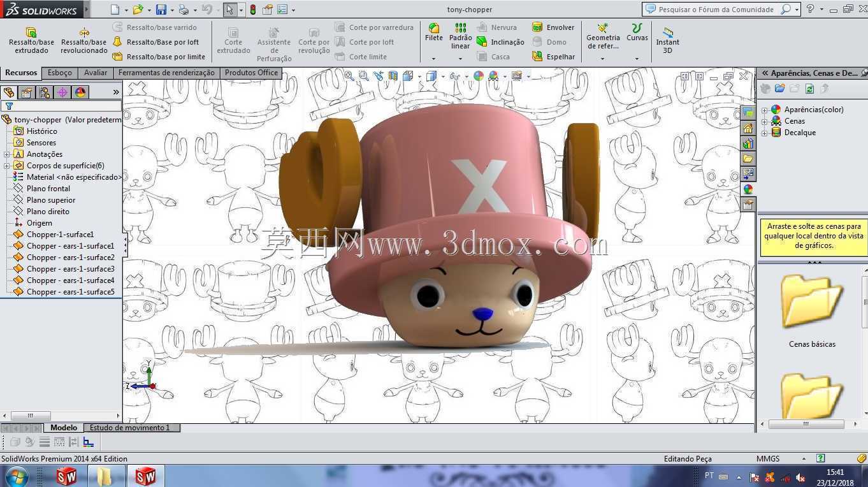The height and width of the screenshot is (487, 868).
Task: Switch to the Esboço tab
Action: [x=60, y=73]
